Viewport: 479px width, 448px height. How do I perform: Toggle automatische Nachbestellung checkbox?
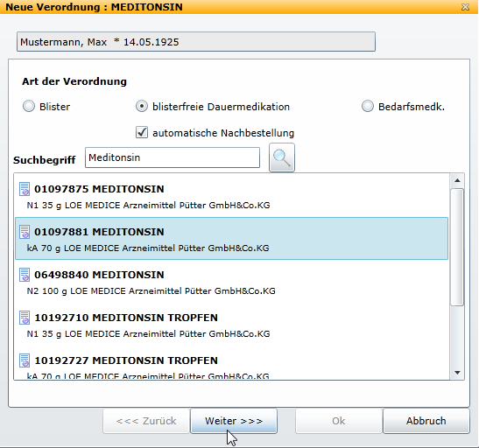coord(142,132)
